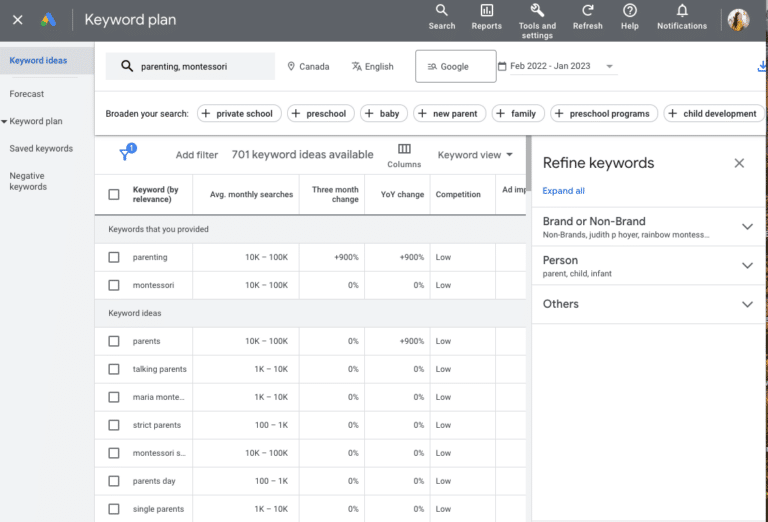This screenshot has height=522, width=768.
Task: Open the Columns icon
Action: tap(404, 154)
